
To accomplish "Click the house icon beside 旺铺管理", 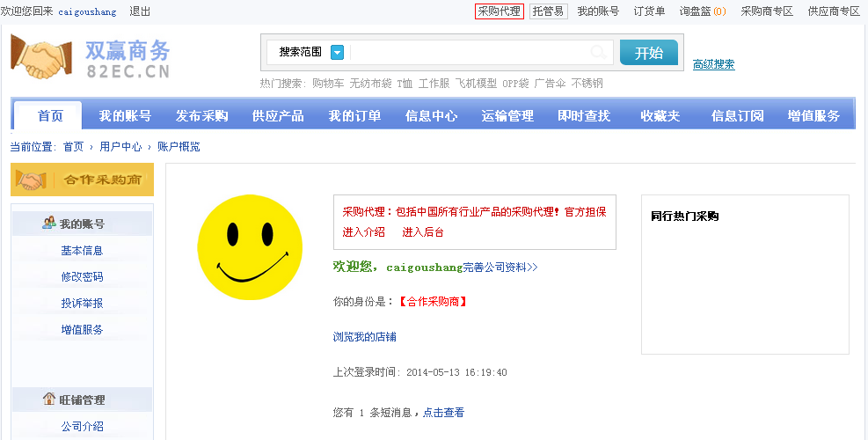I will (49, 399).
